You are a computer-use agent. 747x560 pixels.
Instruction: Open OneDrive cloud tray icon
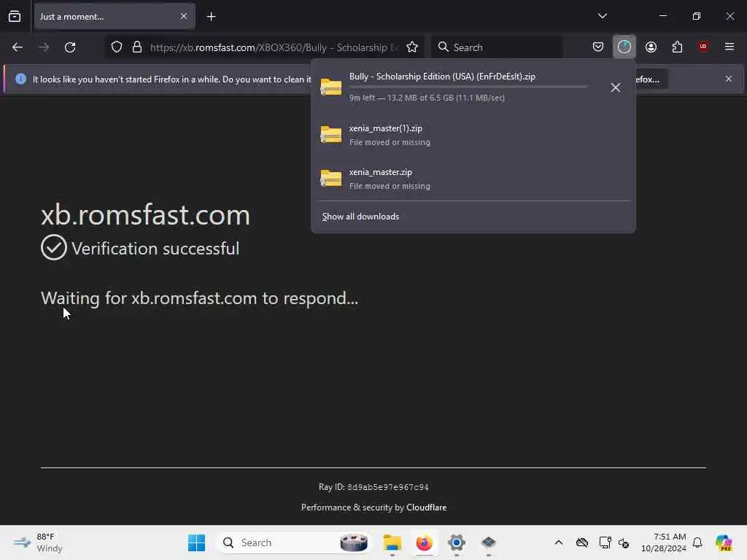point(581,542)
